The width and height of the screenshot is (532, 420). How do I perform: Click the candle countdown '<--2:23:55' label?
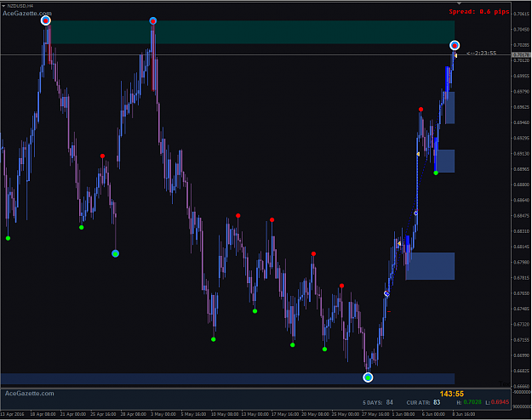tap(482, 53)
